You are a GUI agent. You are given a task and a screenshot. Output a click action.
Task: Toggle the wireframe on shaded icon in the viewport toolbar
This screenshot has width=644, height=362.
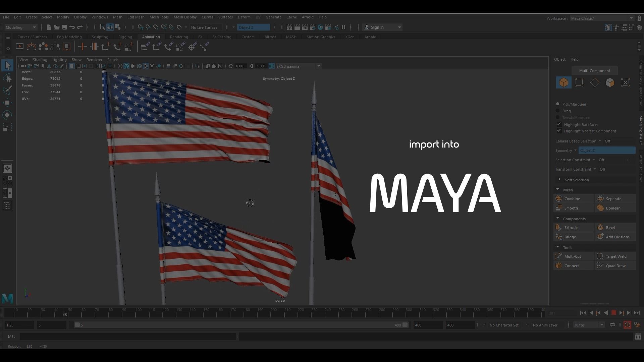click(x=139, y=66)
